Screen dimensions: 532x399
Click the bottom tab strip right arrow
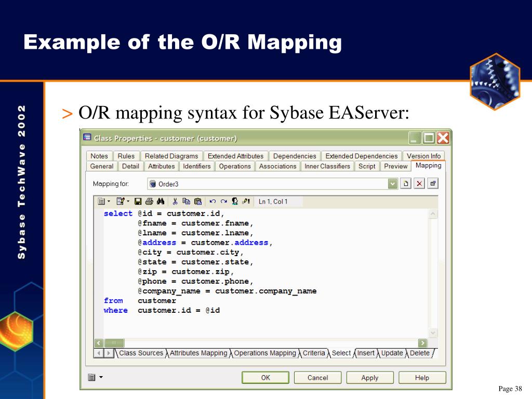tap(109, 353)
